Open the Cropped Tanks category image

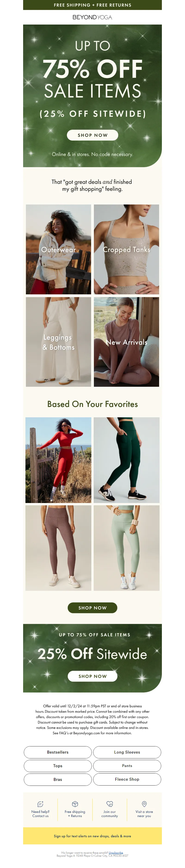[126, 249]
